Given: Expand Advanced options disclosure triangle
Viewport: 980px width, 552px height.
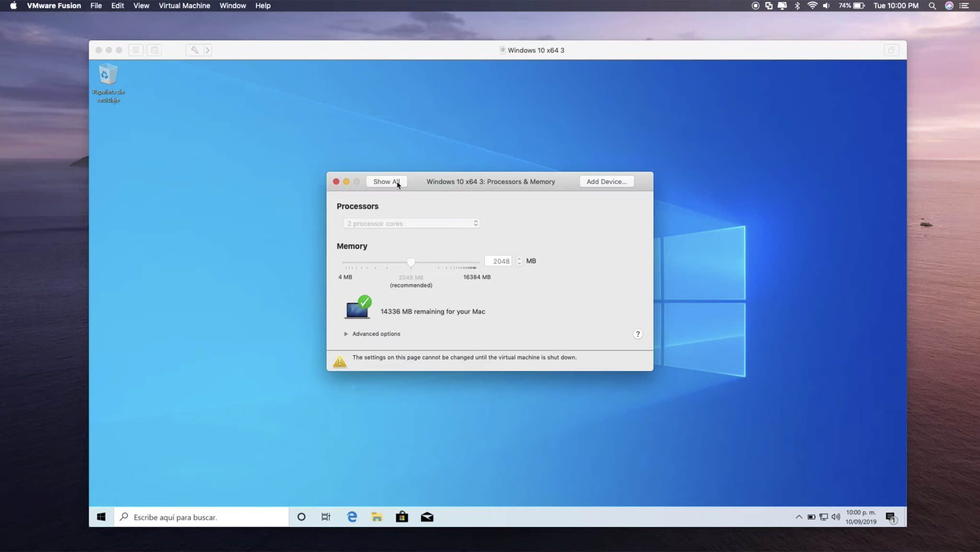Looking at the screenshot, I should click(346, 334).
